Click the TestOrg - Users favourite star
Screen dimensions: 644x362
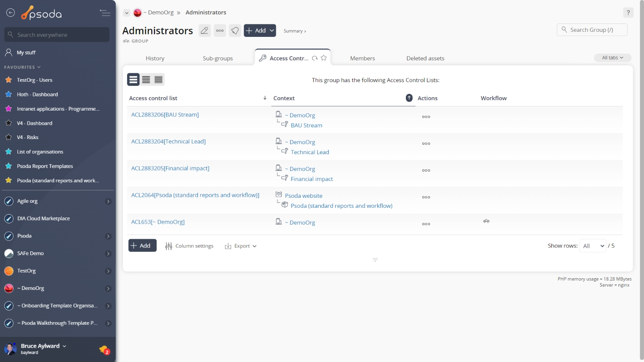click(x=8, y=80)
